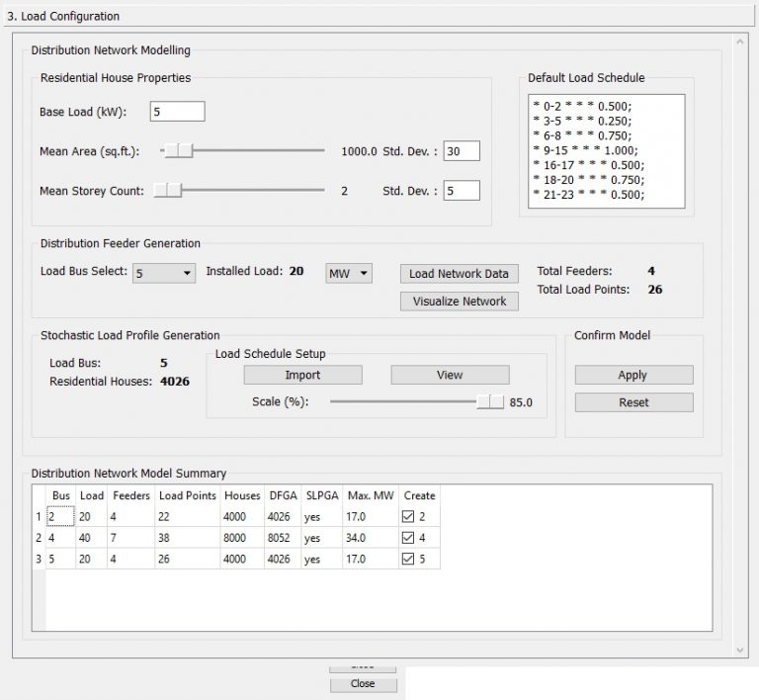Open the Load Bus Select dropdown

click(x=164, y=273)
